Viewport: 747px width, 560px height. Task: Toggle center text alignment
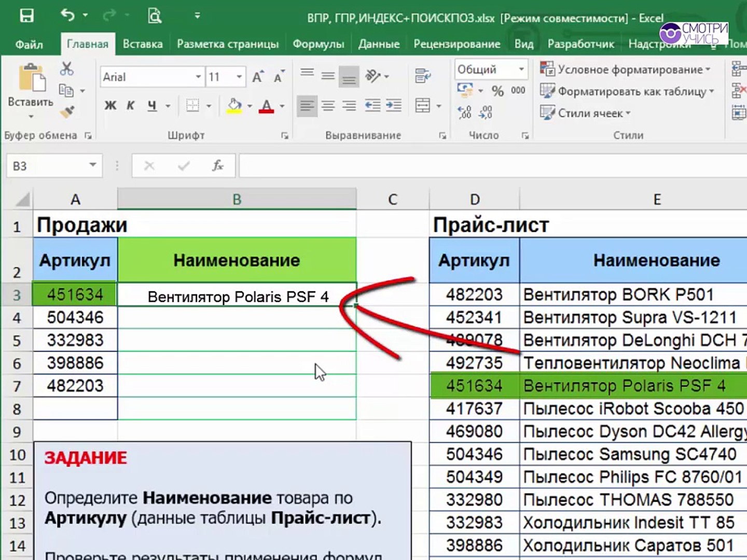pos(328,106)
